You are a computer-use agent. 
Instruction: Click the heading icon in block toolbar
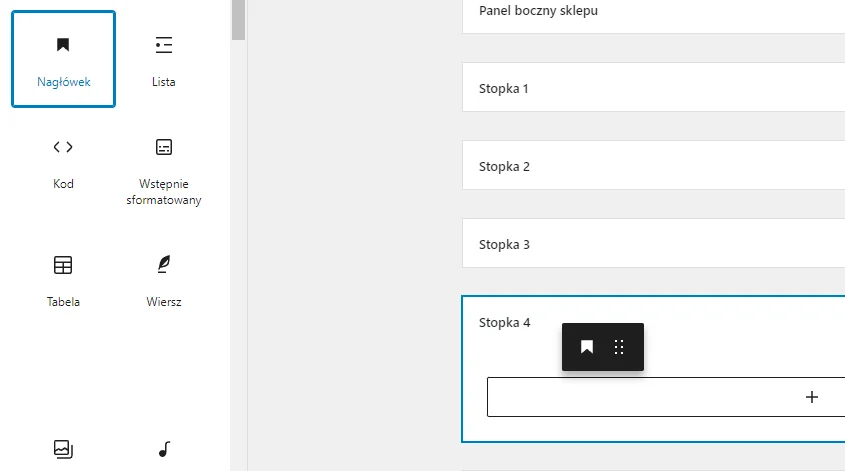587,347
